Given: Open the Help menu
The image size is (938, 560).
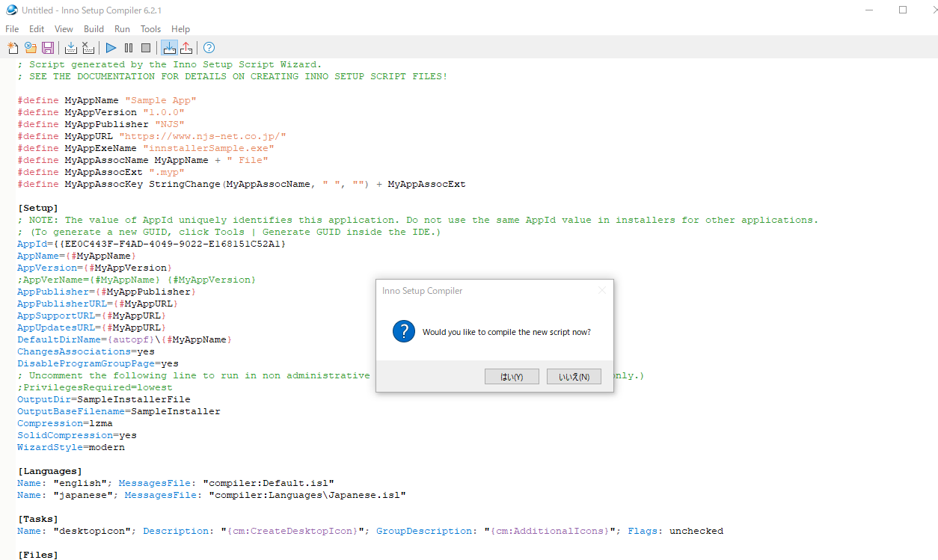Looking at the screenshot, I should pos(181,29).
